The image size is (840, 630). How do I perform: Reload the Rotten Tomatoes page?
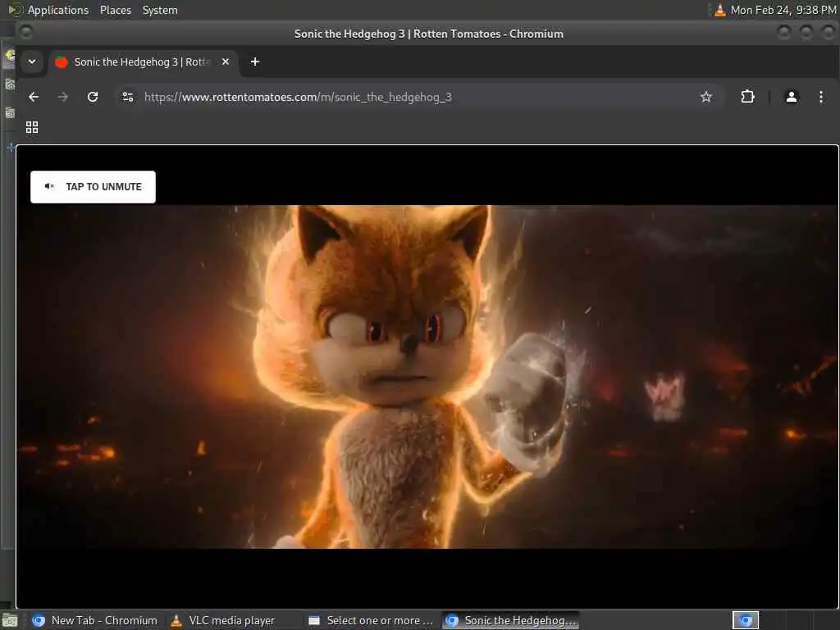click(x=93, y=97)
